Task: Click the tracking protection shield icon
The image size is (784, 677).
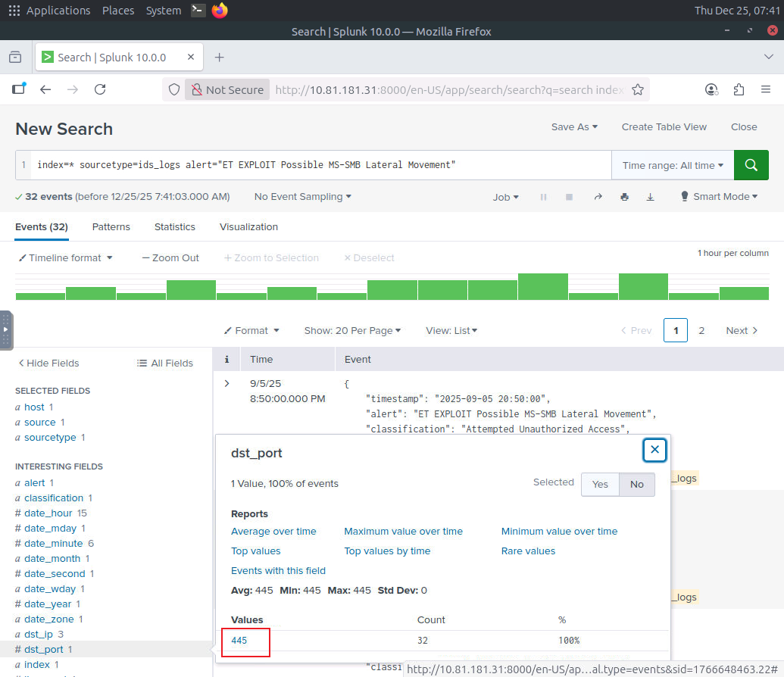Action: [x=174, y=89]
